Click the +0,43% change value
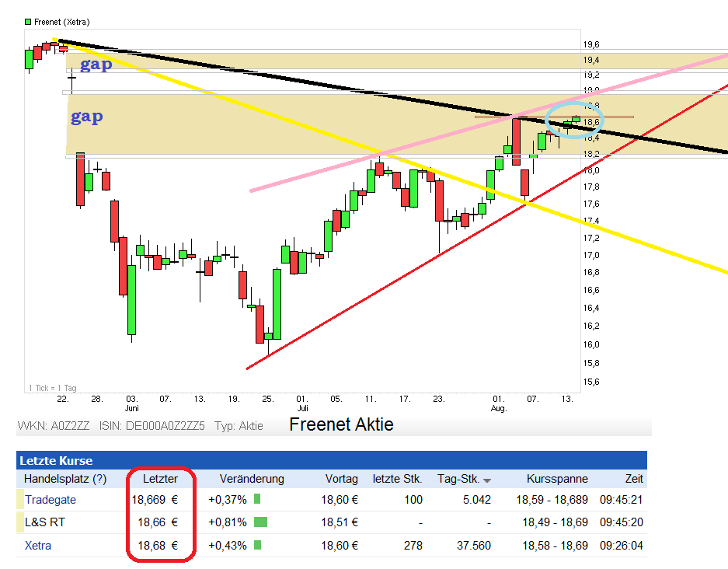The width and height of the screenshot is (728, 569). tap(228, 546)
